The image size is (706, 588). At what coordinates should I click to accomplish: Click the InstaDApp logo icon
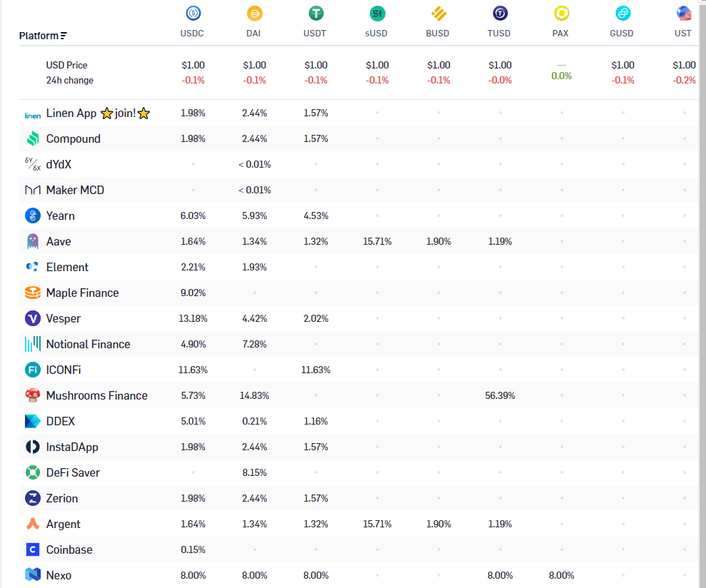[x=32, y=447]
